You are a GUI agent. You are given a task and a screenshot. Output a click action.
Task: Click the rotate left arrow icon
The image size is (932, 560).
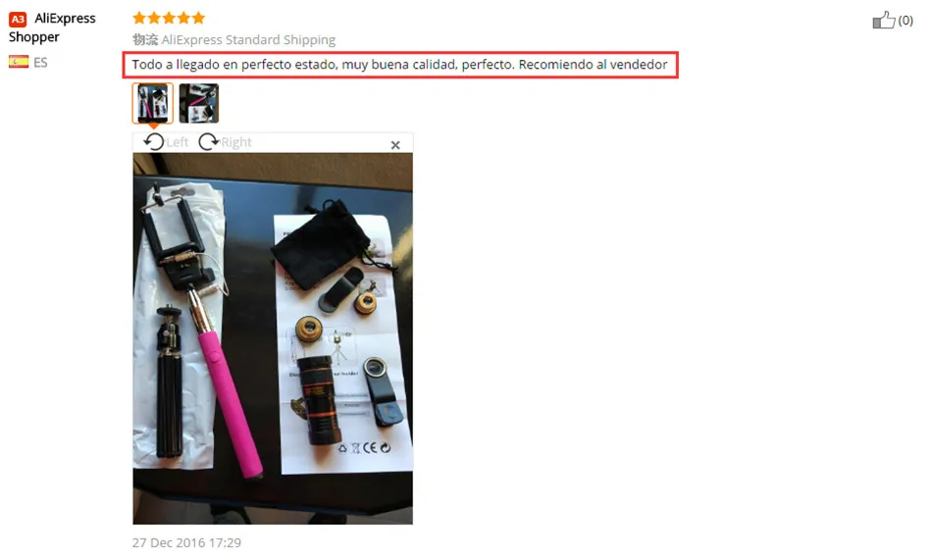coord(154,141)
